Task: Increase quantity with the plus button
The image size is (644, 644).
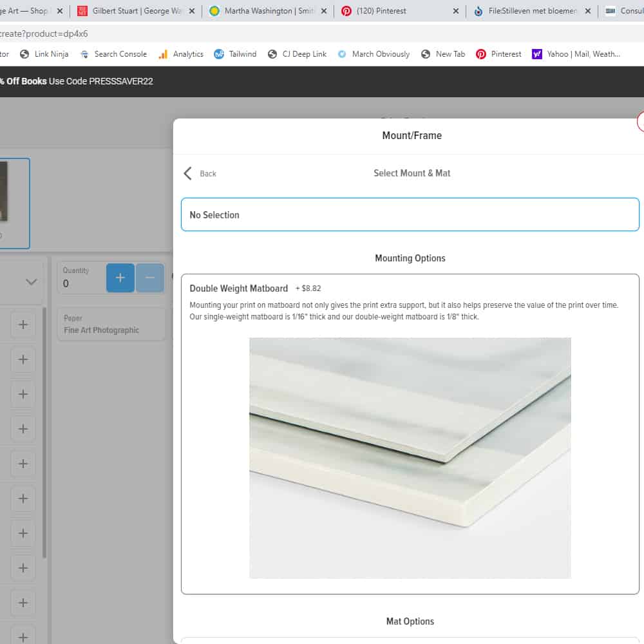Action: 120,278
